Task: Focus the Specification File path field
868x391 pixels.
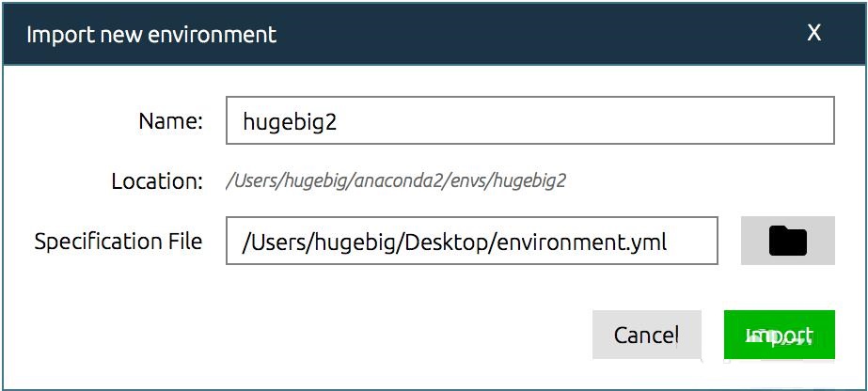Action: click(471, 241)
